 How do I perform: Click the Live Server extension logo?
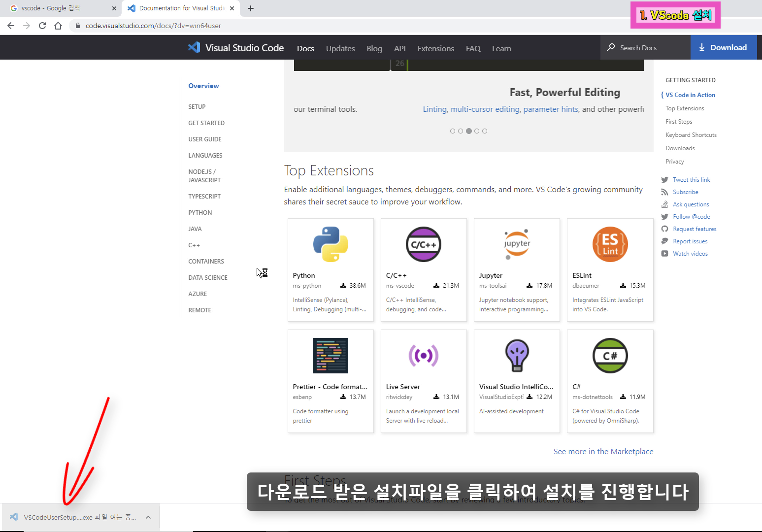pos(424,356)
